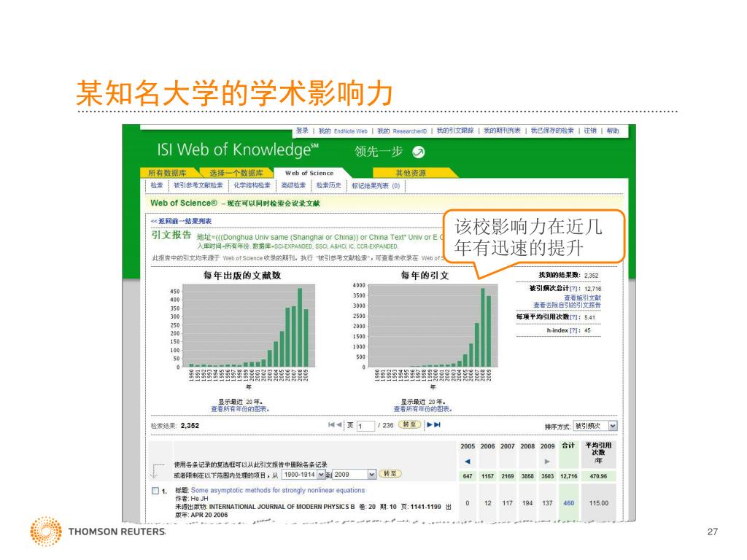Click 转至 button beside the year range
The image size is (747, 560).
390,474
